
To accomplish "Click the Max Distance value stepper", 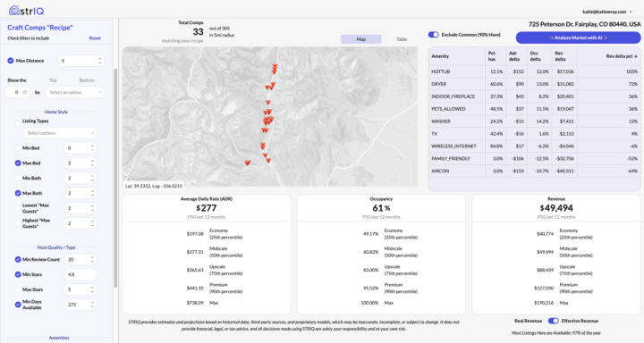I will (99, 61).
